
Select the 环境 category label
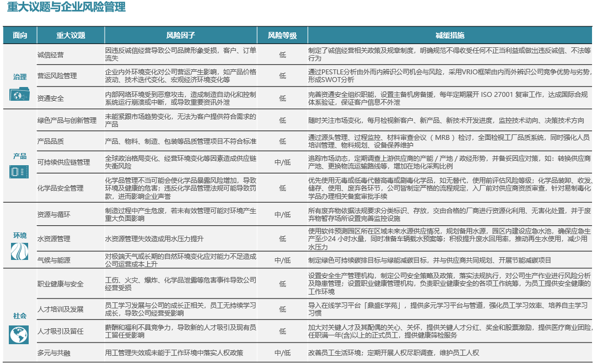(20, 236)
